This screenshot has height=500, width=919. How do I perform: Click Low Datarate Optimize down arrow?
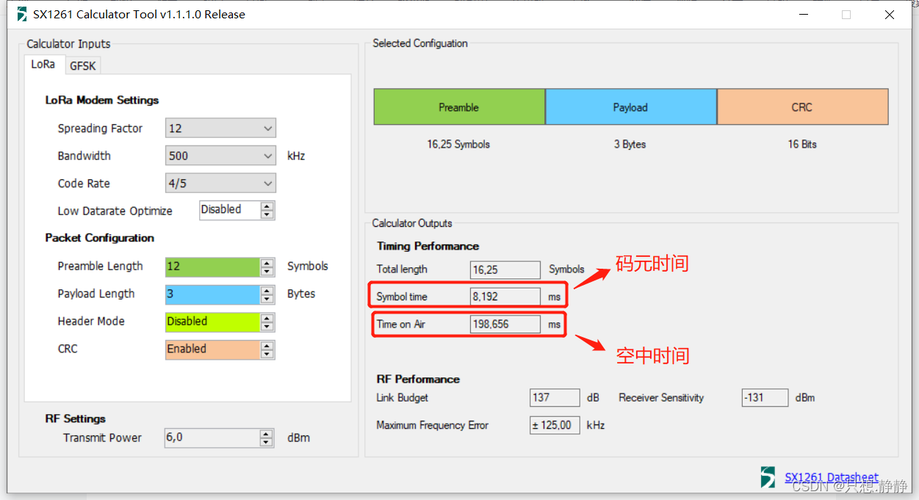coord(267,215)
